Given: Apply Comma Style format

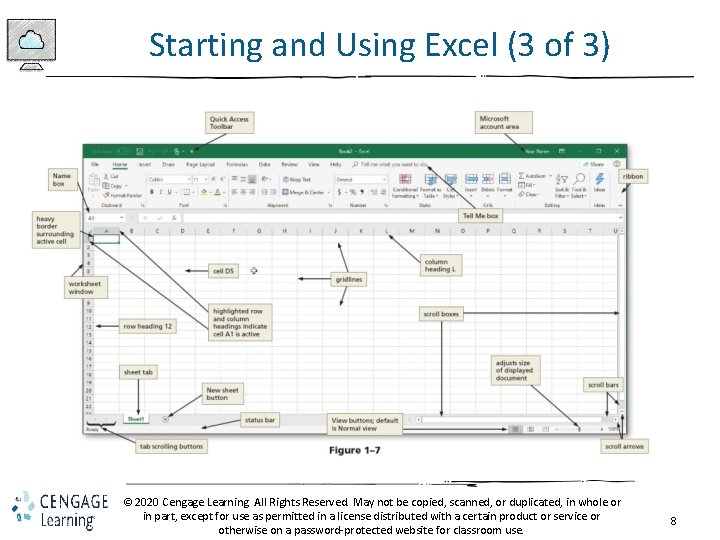Looking at the screenshot, I should tap(362, 192).
